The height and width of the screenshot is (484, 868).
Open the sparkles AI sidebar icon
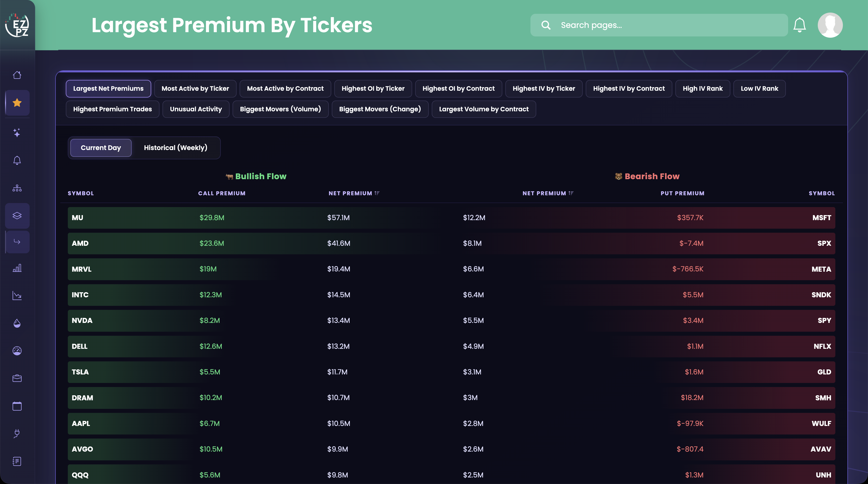(x=17, y=132)
